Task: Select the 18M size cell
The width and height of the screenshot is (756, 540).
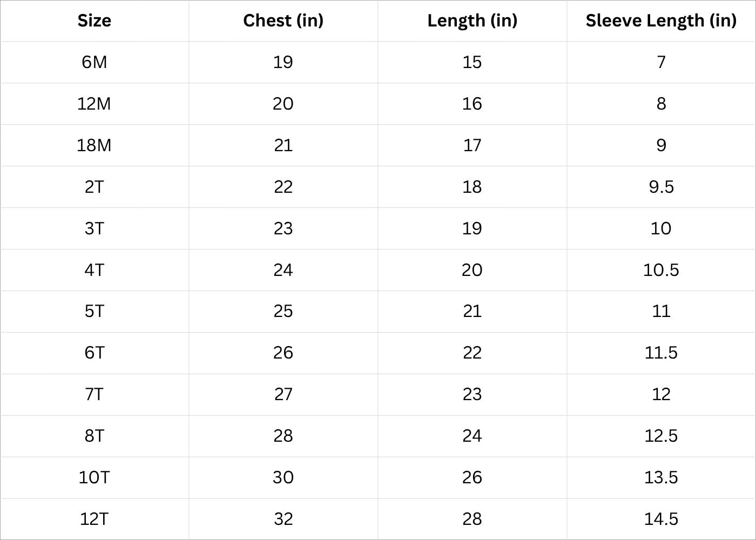Action: click(x=94, y=145)
